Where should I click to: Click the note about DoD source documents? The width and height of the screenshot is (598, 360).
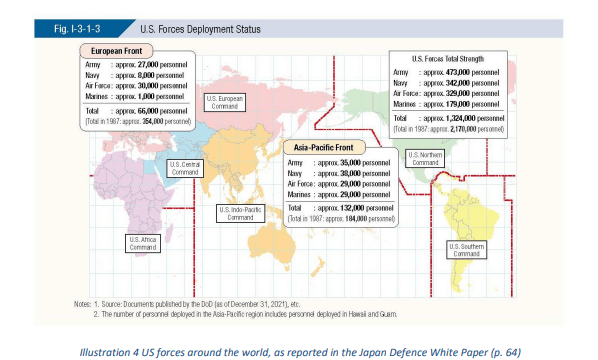point(187,304)
